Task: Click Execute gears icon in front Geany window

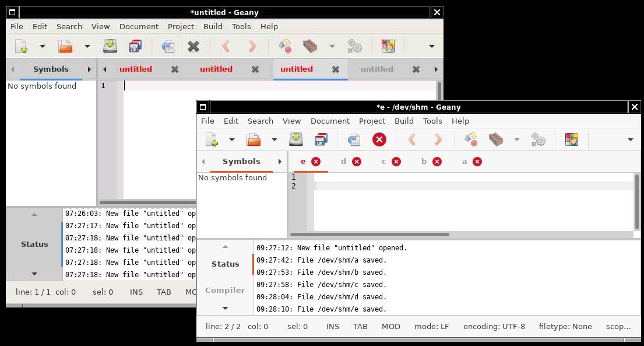Action: pyautogui.click(x=538, y=140)
